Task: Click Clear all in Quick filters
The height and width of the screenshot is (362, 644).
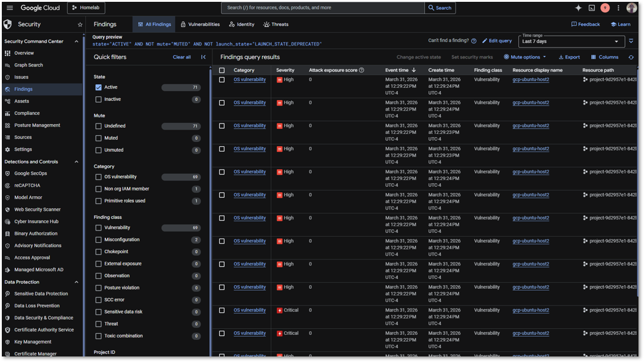Action: click(x=182, y=57)
